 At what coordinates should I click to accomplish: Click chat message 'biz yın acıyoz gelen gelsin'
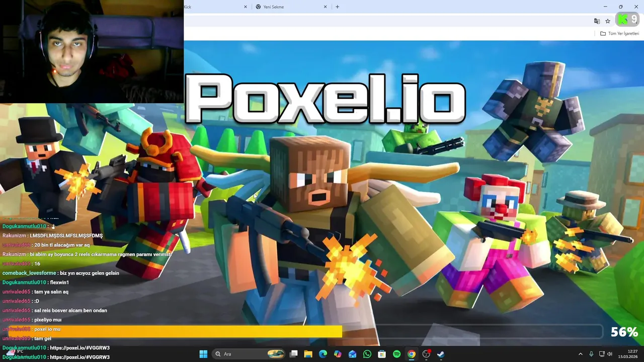click(90, 273)
